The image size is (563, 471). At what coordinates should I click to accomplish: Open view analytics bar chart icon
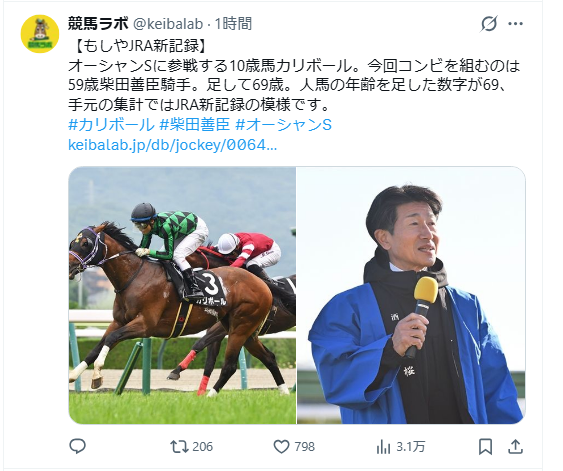pyautogui.click(x=383, y=447)
